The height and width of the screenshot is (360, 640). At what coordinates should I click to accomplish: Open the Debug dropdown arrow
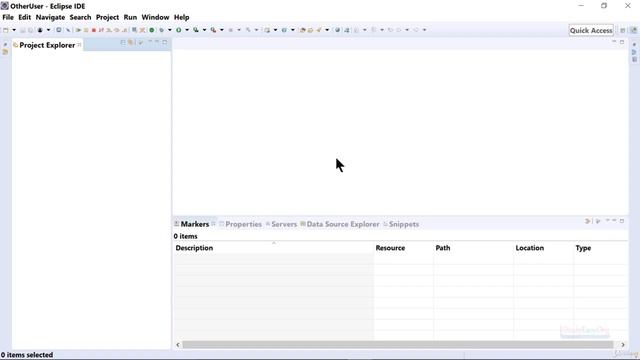point(170,30)
